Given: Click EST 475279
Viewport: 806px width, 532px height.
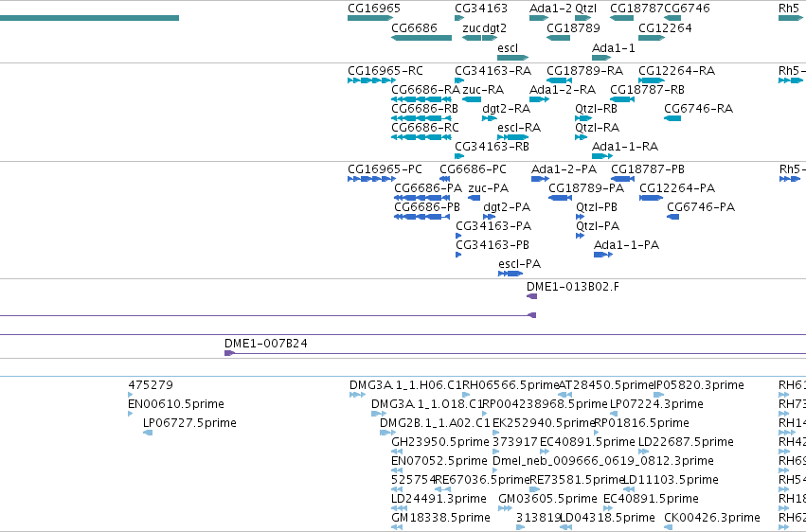Looking at the screenshot, I should 130,395.
